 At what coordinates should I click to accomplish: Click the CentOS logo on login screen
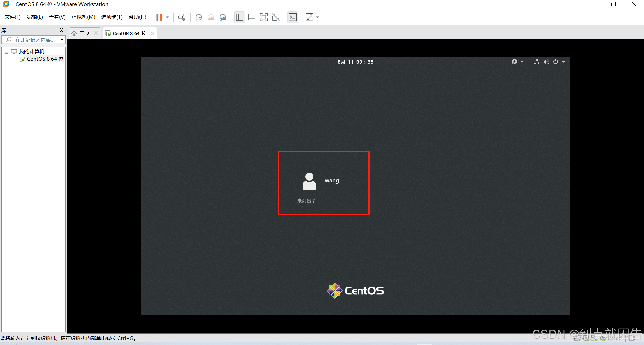point(356,290)
